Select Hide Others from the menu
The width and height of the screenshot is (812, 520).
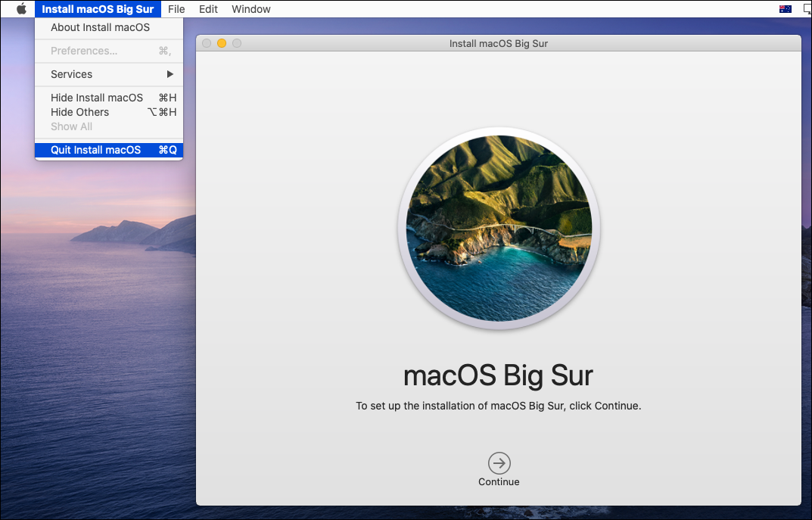(x=79, y=112)
